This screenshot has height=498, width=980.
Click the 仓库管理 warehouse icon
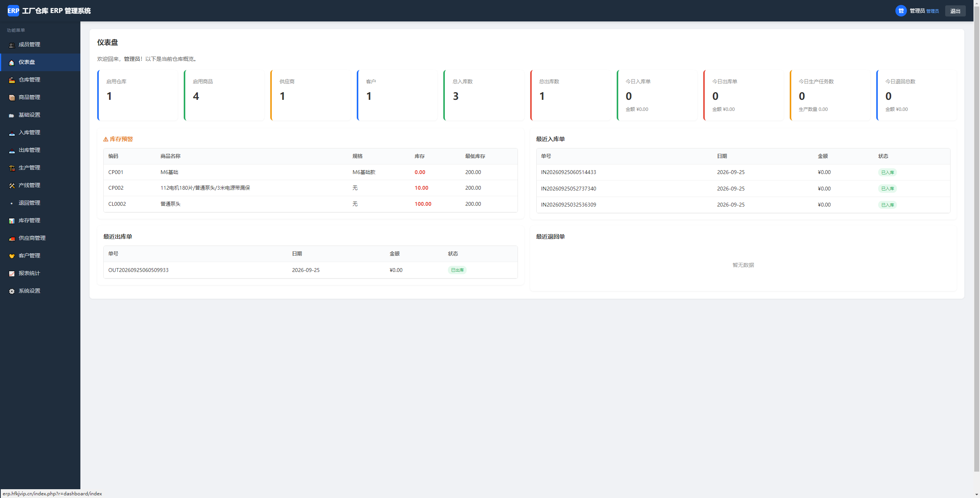[12, 80]
